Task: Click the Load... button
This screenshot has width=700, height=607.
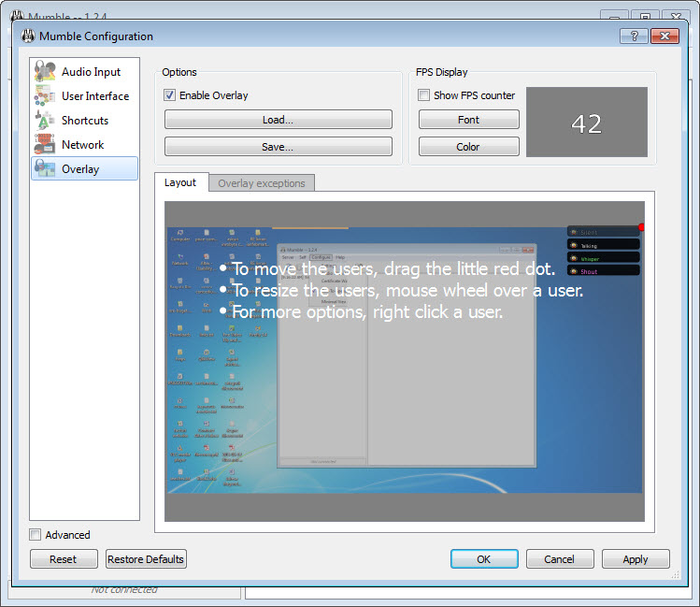Action: 279,120
